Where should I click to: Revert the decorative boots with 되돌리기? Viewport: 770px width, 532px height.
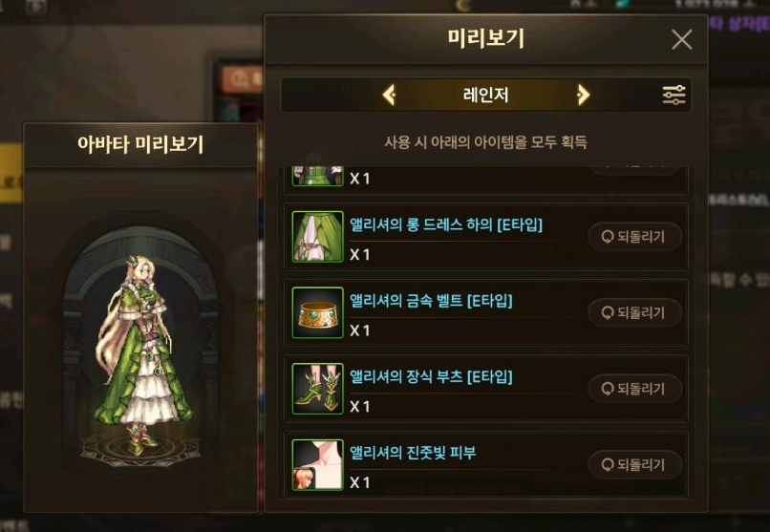(x=634, y=389)
